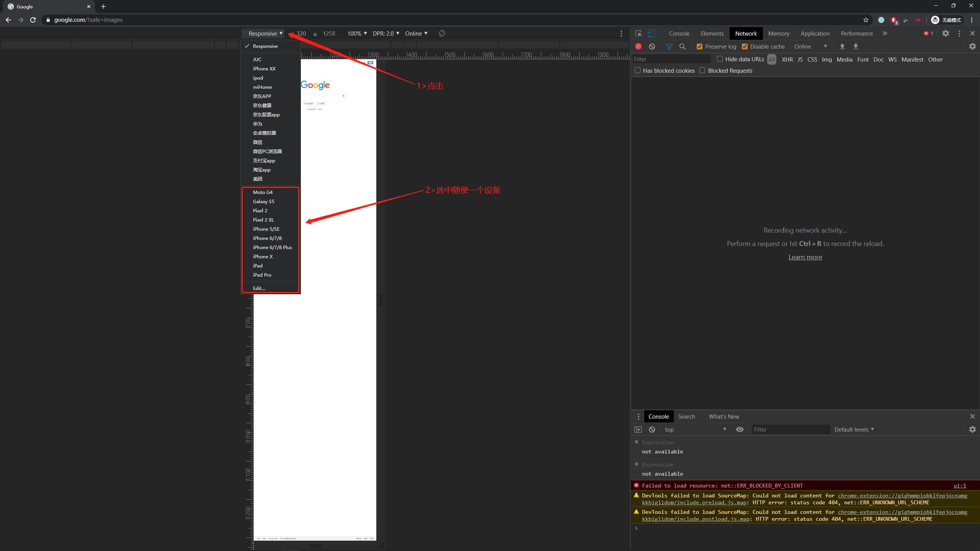
Task: Select iPhone 6/7/8 Plus from device list
Action: click(x=272, y=247)
